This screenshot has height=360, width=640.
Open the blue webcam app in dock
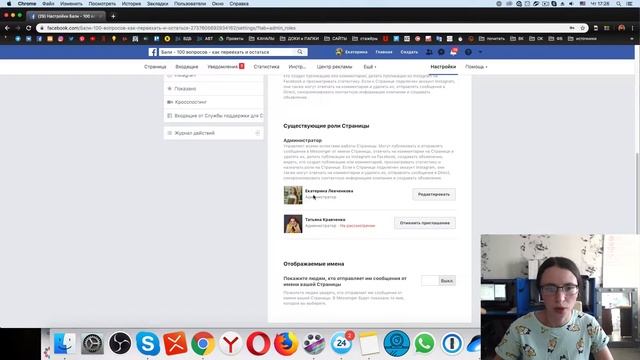397,343
